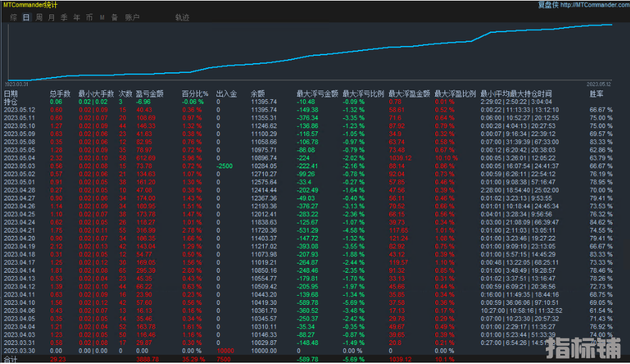630x364 pixels.
Task: Select the 年 yearly tab
Action: (x=77, y=17)
